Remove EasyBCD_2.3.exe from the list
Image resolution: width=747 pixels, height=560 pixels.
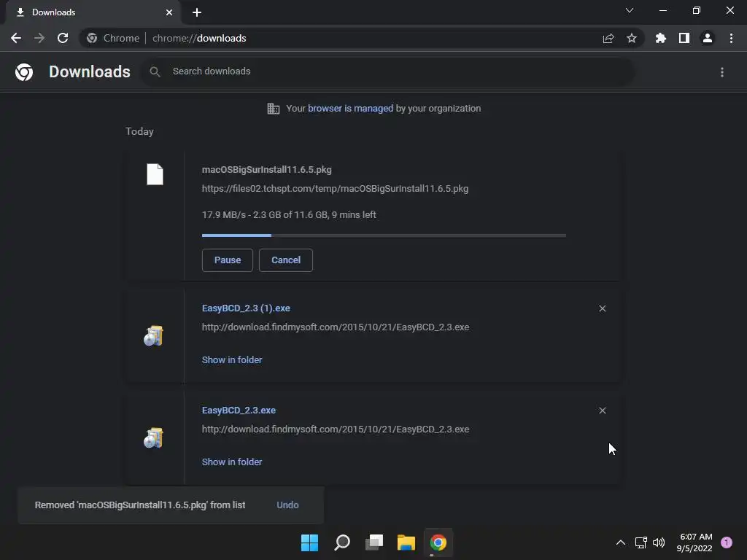(x=603, y=411)
